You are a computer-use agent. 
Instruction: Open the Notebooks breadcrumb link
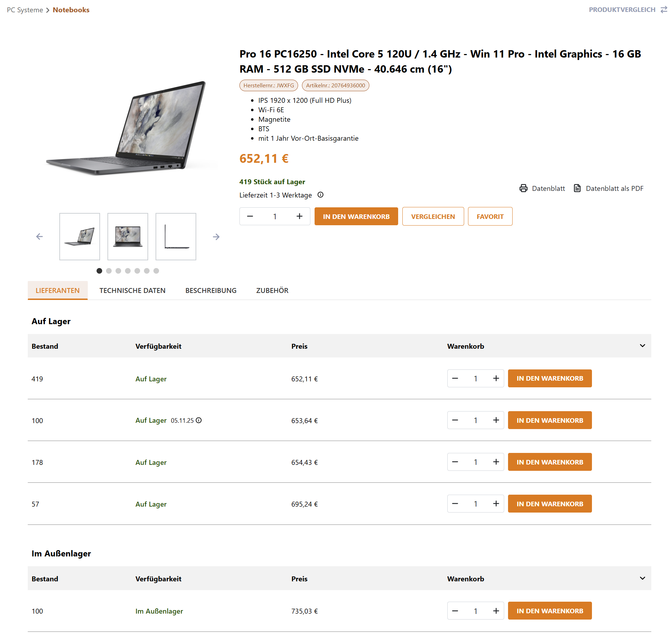click(71, 10)
